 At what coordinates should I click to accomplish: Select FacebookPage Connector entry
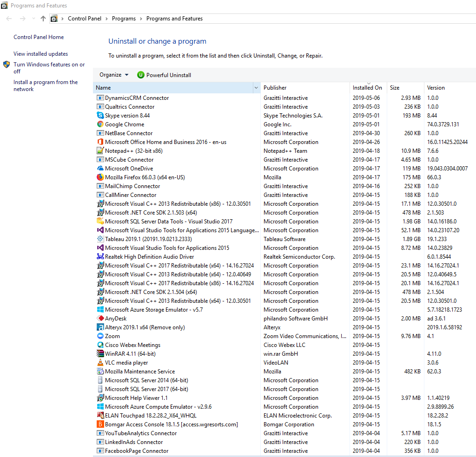tap(284, 451)
